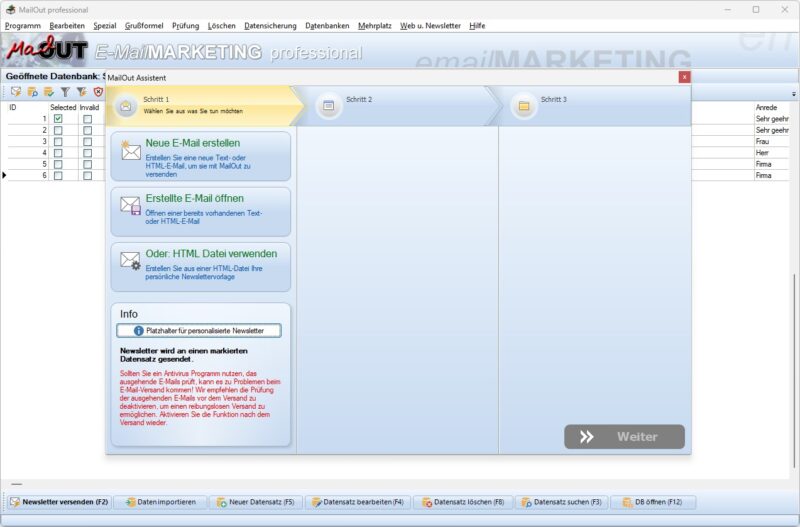
Task: Choose Oder: HTML Datei verwenden option
Action: pyautogui.click(x=201, y=267)
